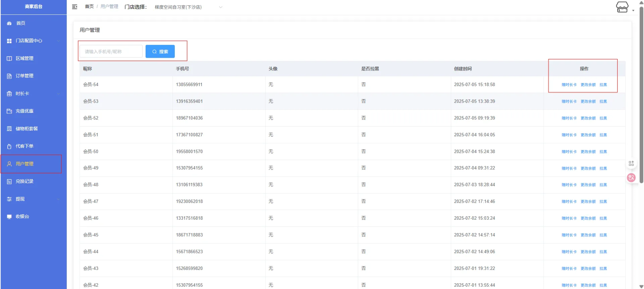Click the 收银台 monitor icon
644x289 pixels.
[9, 217]
